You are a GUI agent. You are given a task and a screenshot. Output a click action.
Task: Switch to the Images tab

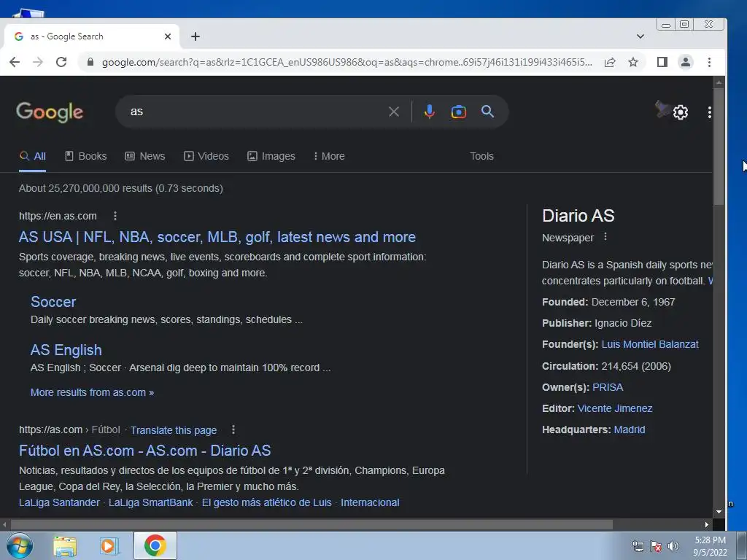coord(271,156)
